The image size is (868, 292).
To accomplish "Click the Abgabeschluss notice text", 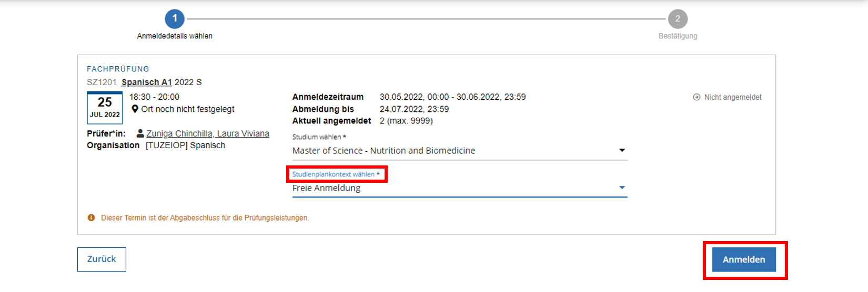I will click(205, 217).
